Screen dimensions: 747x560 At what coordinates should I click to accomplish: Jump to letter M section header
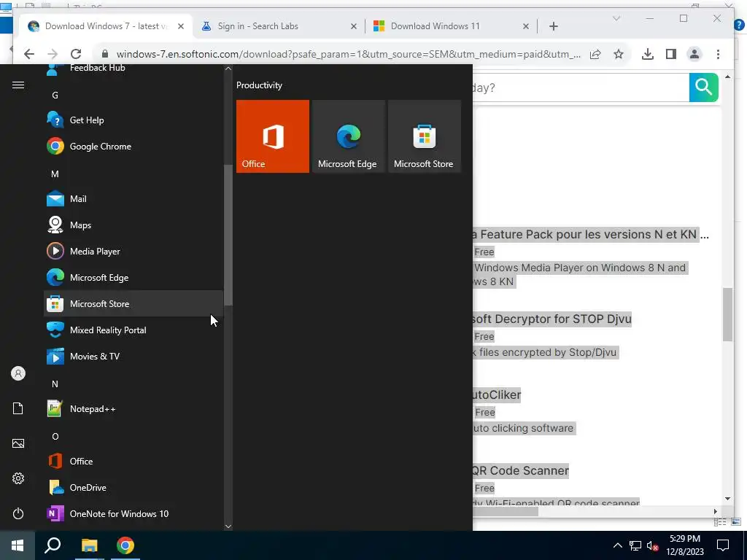55,174
